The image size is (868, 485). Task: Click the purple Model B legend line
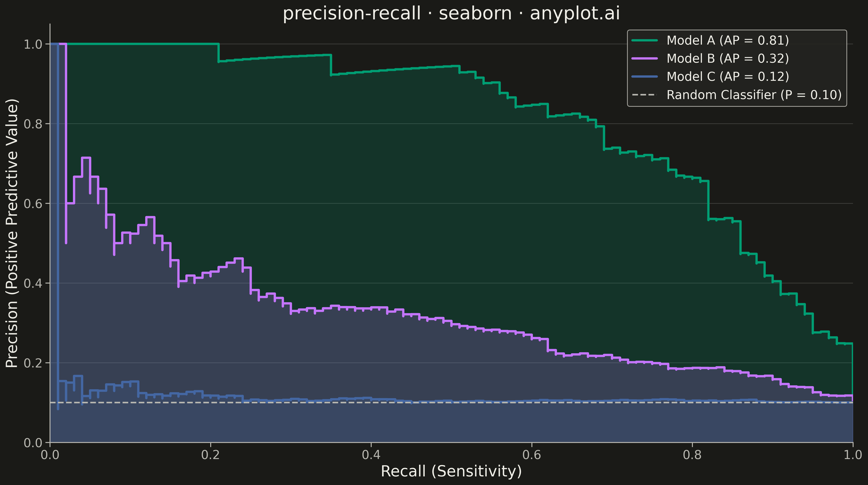coord(644,59)
